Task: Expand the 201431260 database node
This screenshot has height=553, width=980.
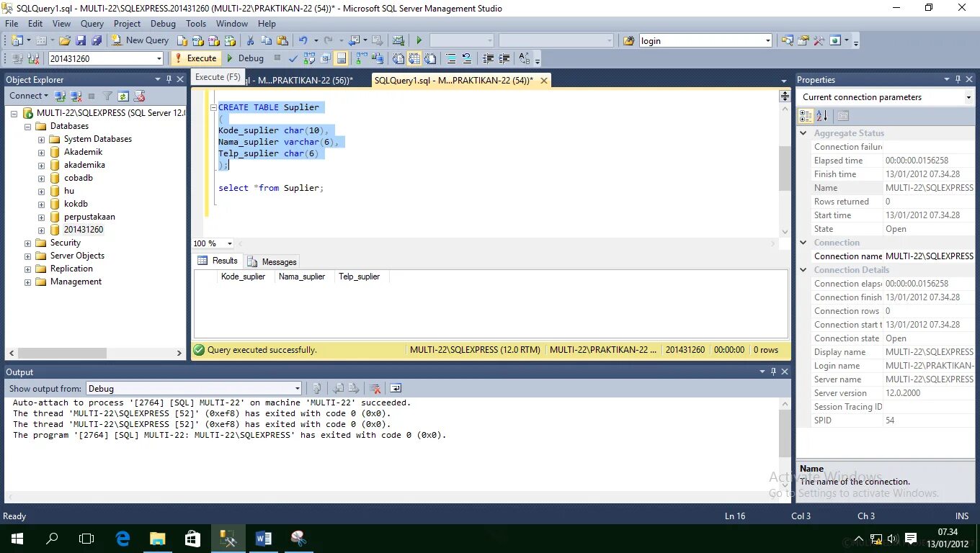Action: pos(41,230)
